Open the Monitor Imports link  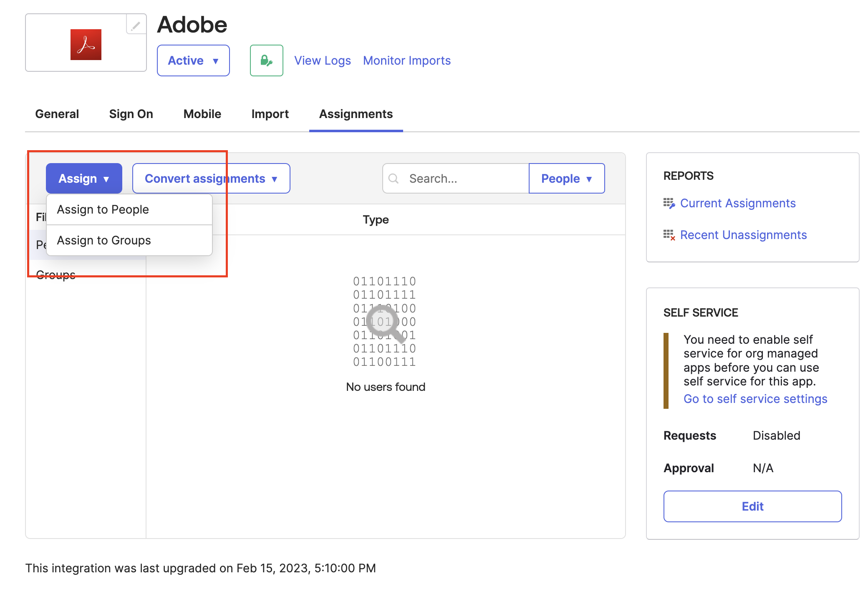tap(407, 60)
